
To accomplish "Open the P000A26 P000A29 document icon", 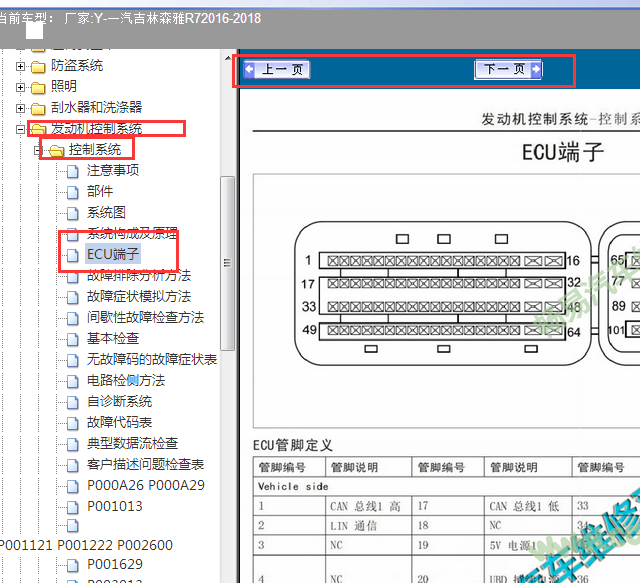I will 73,486.
